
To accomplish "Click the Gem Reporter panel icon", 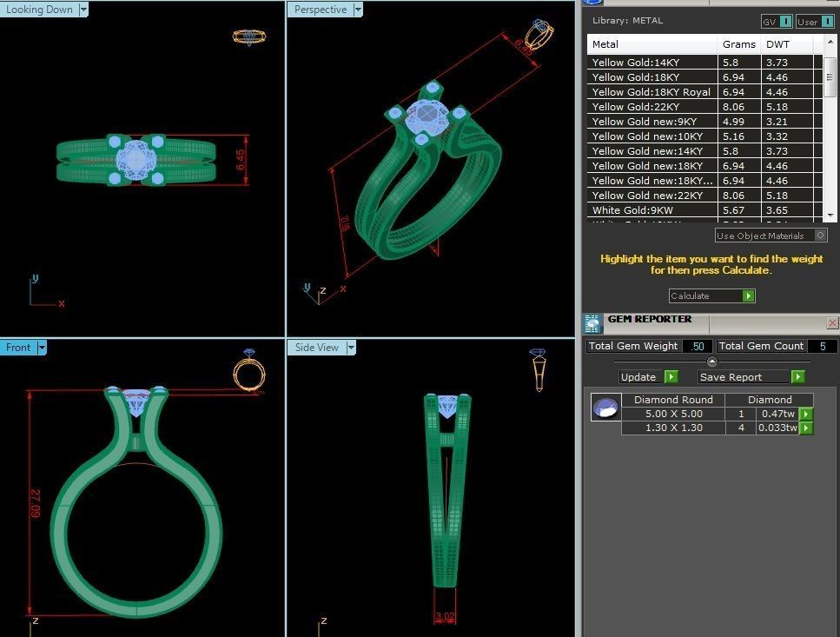I will pyautogui.click(x=592, y=323).
